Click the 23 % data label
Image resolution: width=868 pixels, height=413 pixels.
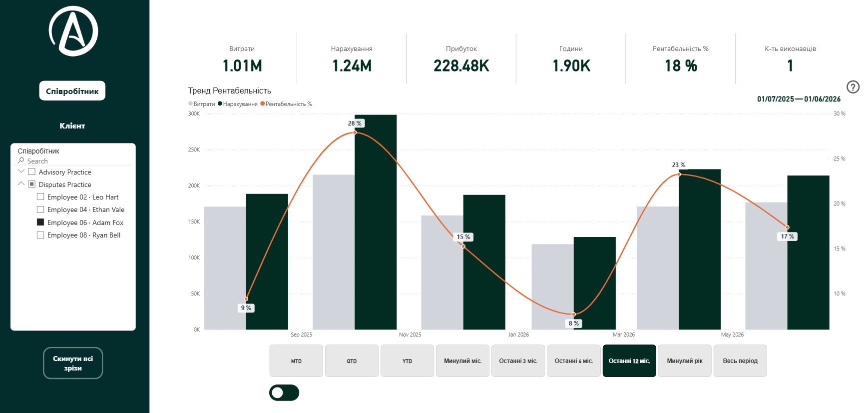pos(679,164)
